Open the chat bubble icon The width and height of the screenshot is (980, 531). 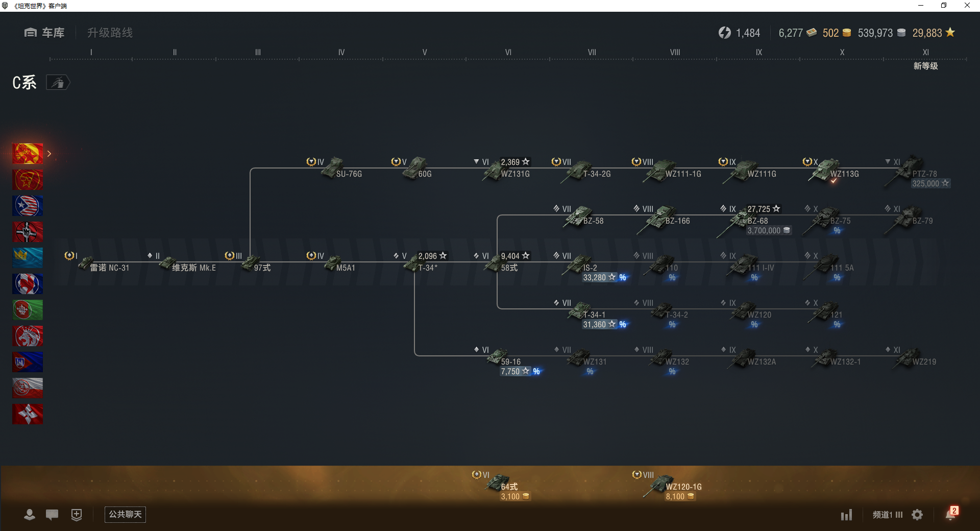(x=52, y=515)
